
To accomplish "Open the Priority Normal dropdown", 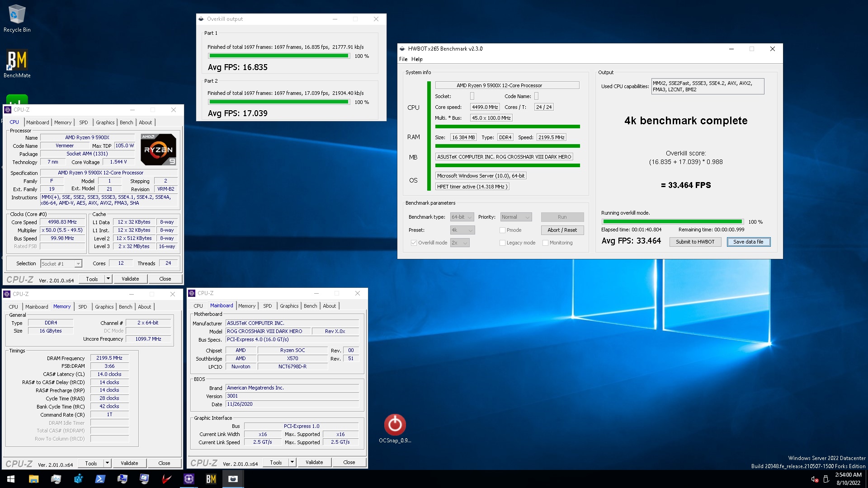I will [x=516, y=217].
